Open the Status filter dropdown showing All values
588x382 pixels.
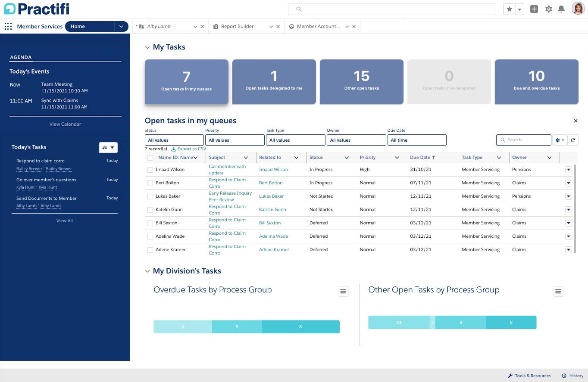pos(174,140)
